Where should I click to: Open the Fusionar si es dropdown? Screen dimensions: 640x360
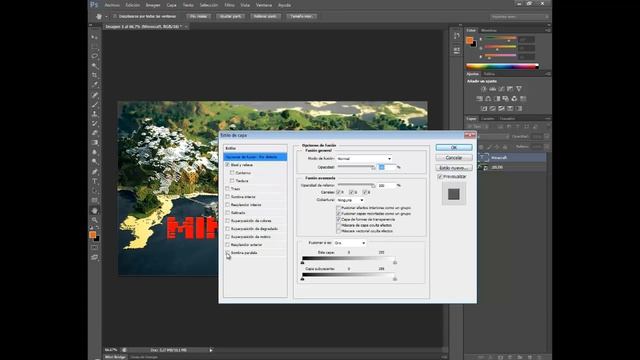pyautogui.click(x=350, y=243)
